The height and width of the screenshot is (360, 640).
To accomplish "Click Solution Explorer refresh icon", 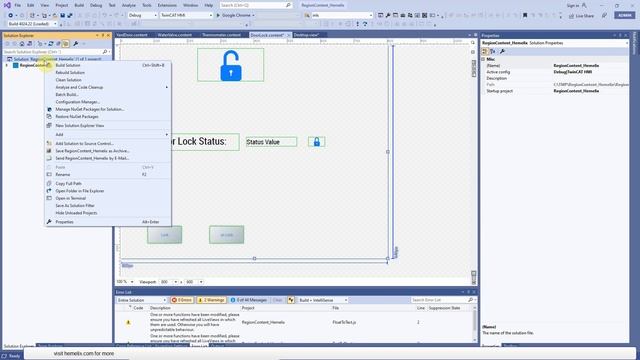I will point(51,44).
